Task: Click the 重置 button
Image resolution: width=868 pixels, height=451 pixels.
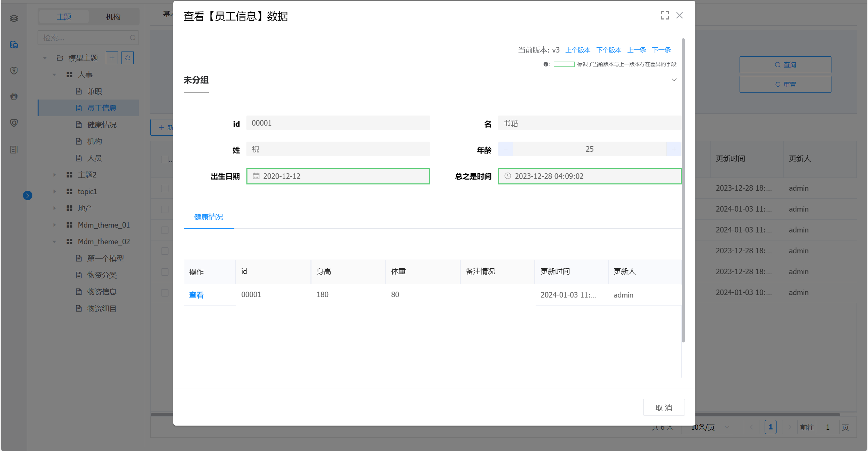Action: coord(785,84)
